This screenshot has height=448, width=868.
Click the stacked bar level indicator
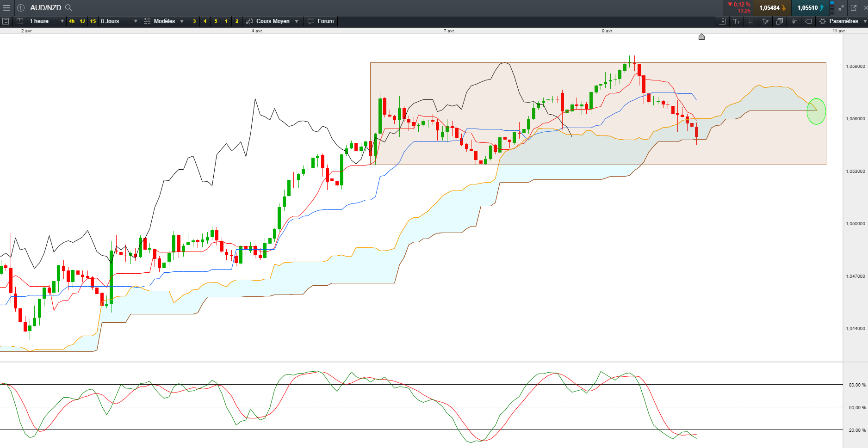pyautogui.click(x=832, y=8)
